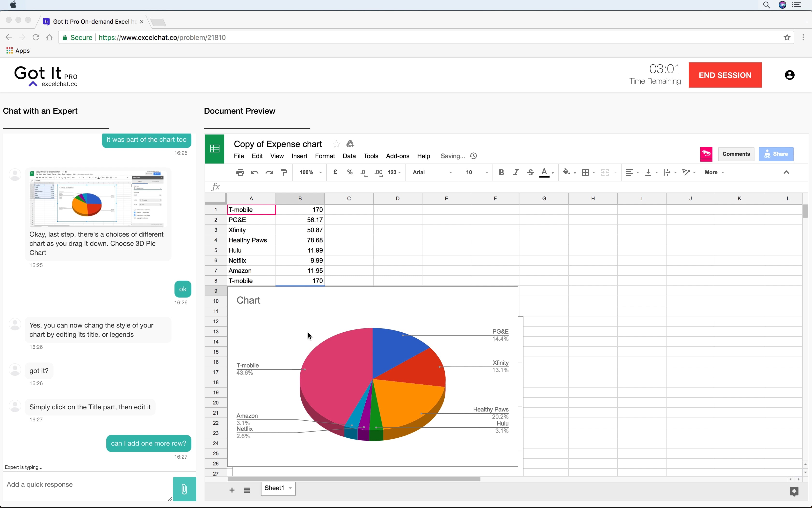
Task: Click the redo arrow icon
Action: coord(269,172)
